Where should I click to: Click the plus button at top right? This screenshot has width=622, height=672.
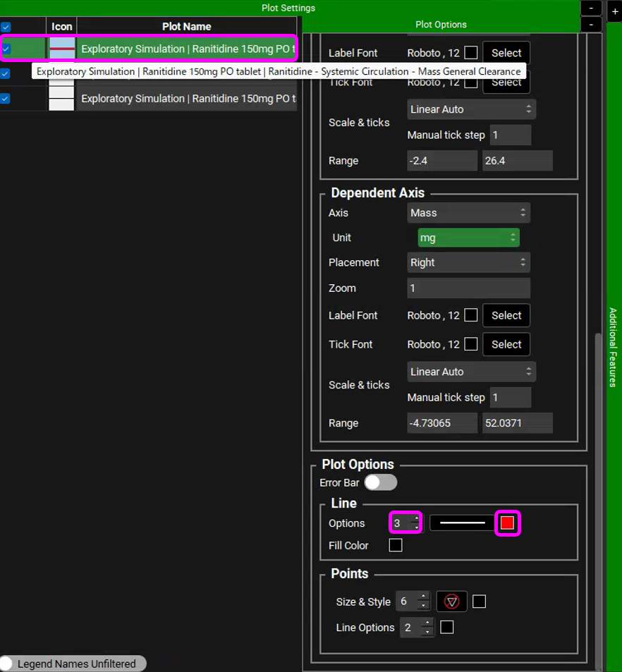(x=613, y=13)
